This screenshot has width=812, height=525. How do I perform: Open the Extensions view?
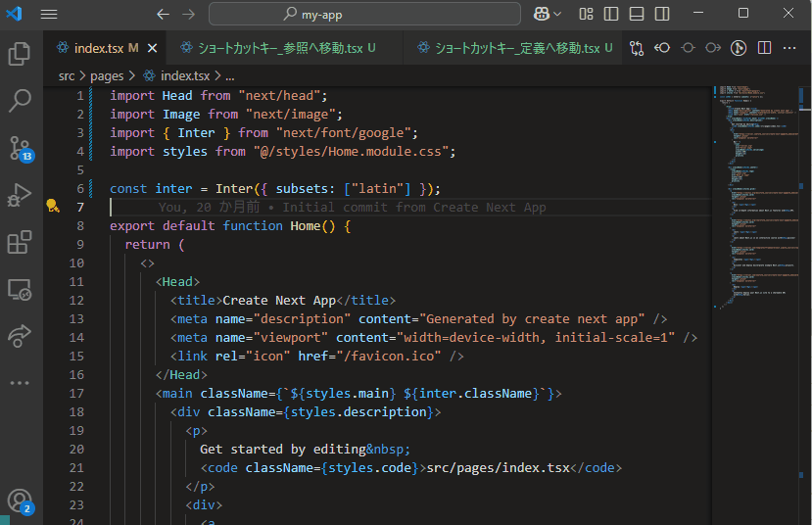point(20,242)
